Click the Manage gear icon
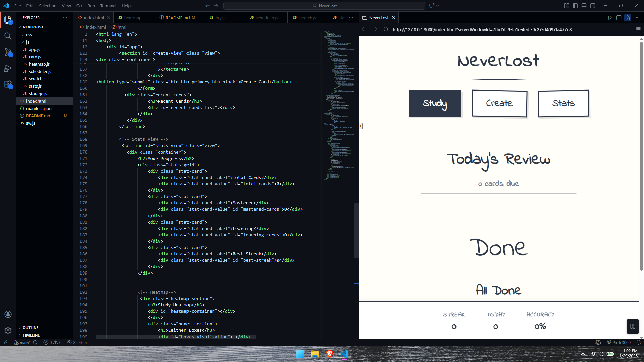Image resolution: width=644 pixels, height=362 pixels. [x=8, y=330]
